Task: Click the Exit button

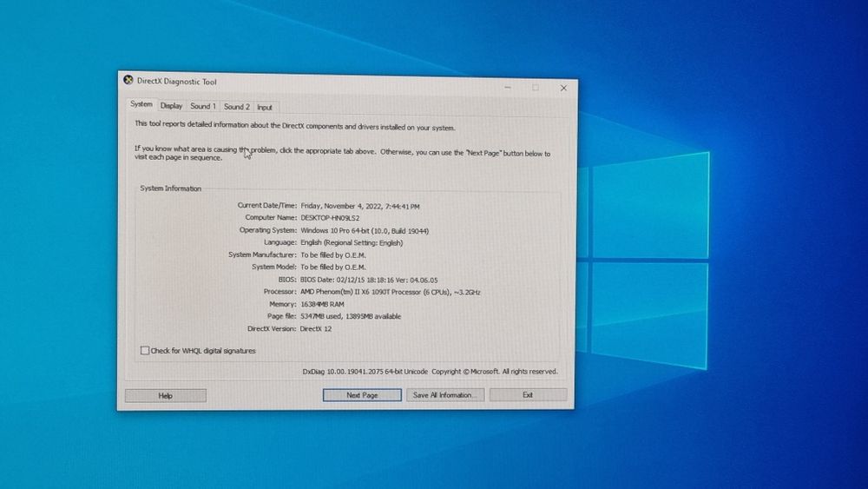Action: click(x=528, y=395)
